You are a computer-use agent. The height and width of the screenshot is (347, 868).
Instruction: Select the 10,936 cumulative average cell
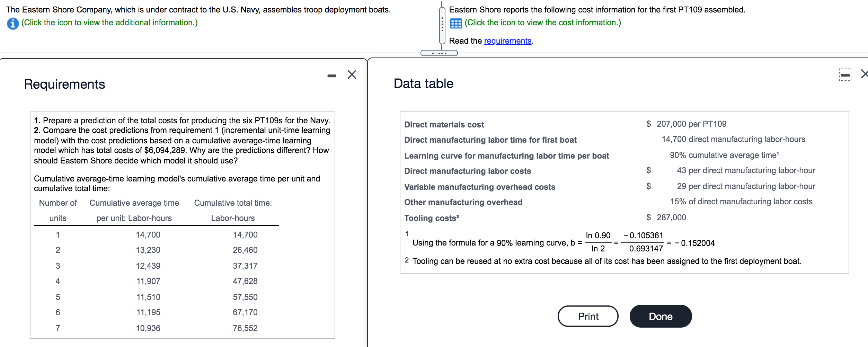(148, 328)
